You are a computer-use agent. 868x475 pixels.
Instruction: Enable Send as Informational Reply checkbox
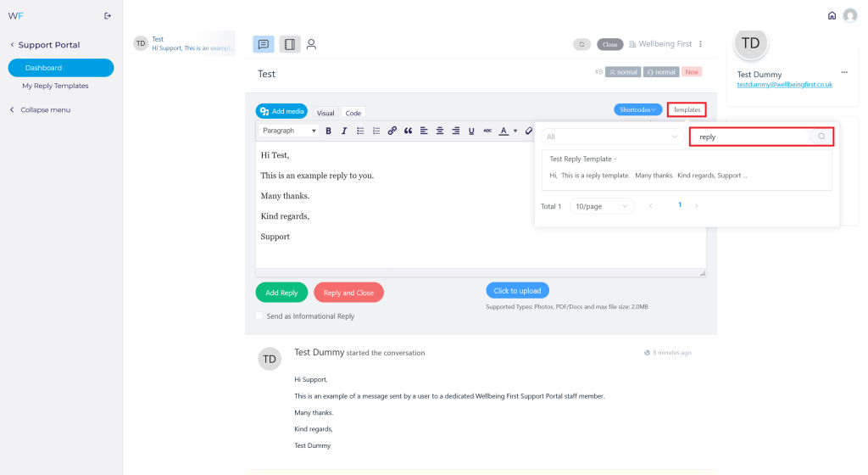pyautogui.click(x=259, y=316)
